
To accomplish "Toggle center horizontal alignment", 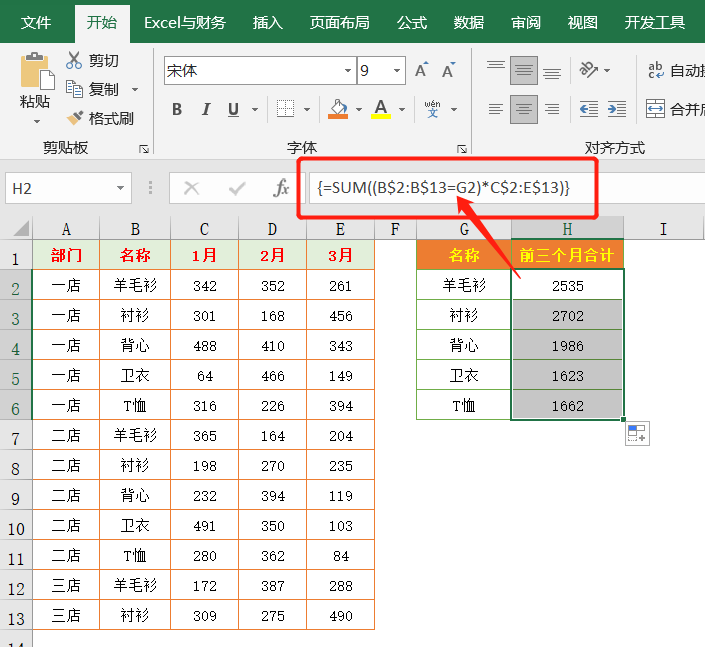I will (x=523, y=109).
